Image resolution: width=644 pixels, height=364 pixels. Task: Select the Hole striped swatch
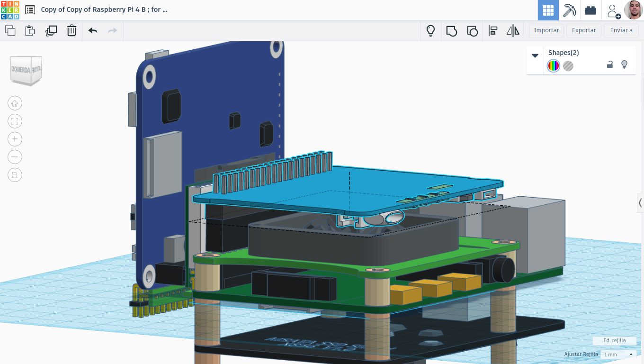[x=568, y=66]
